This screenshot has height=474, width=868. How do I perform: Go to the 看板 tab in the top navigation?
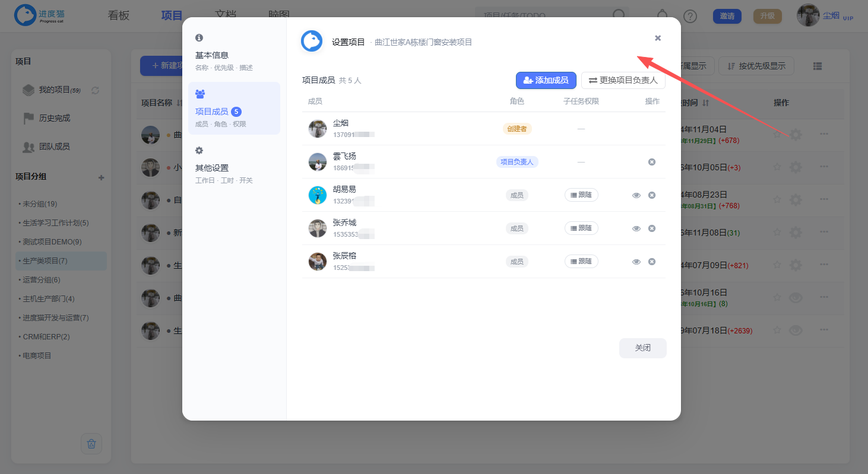pyautogui.click(x=119, y=16)
